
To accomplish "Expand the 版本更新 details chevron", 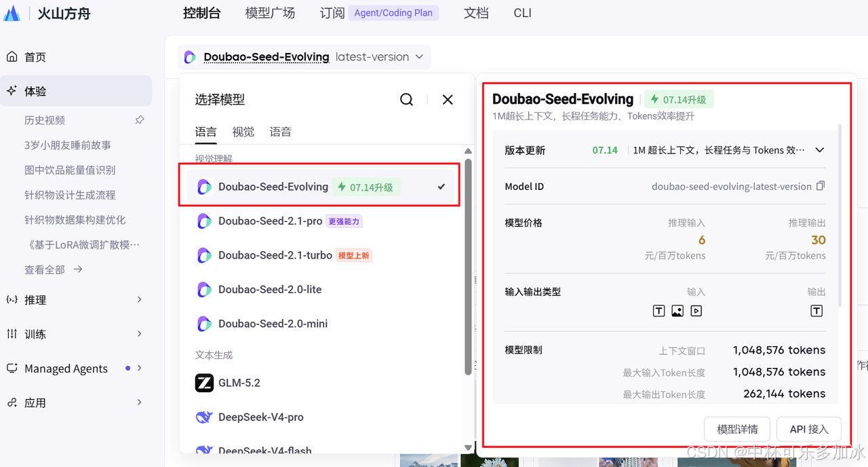I will [819, 150].
